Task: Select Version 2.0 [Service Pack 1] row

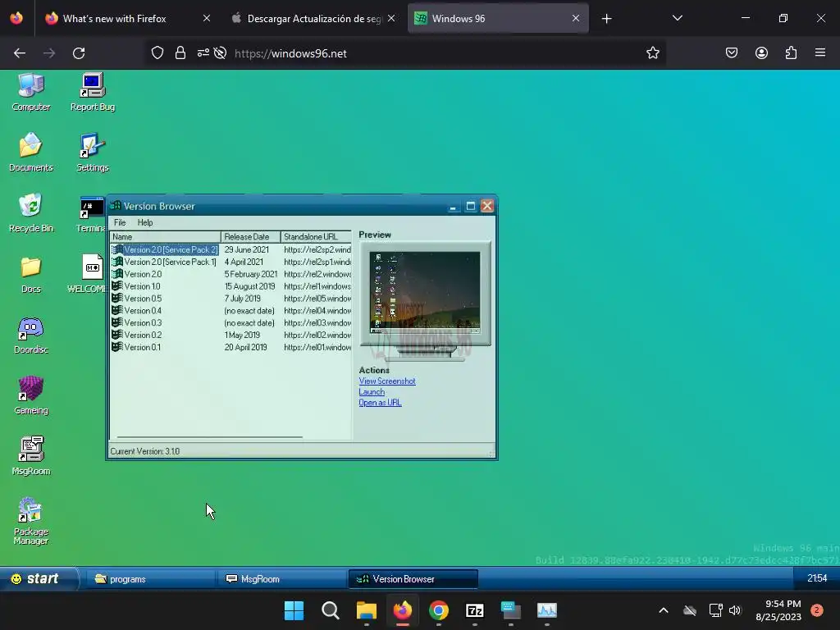Action: [x=231, y=262]
